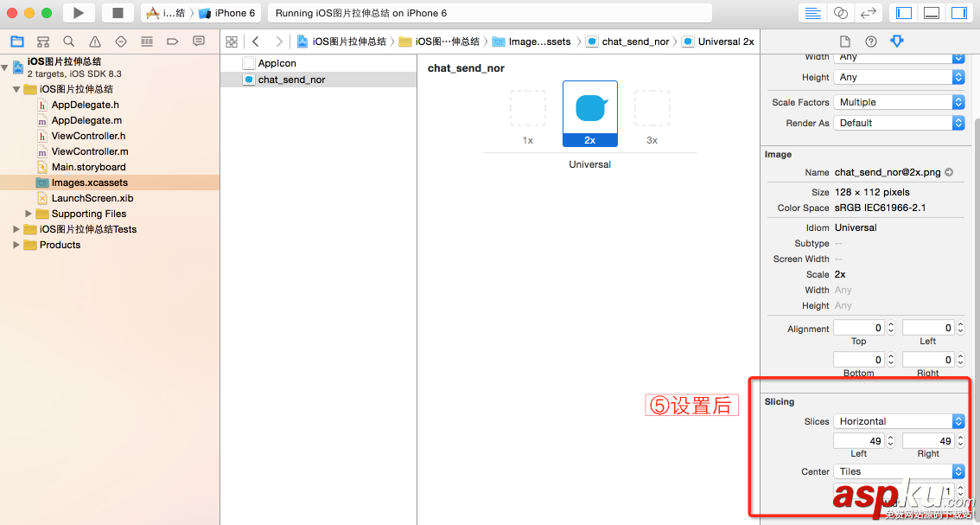Show the Issue navigator warning icon
The height and width of the screenshot is (525, 980).
coord(95,41)
